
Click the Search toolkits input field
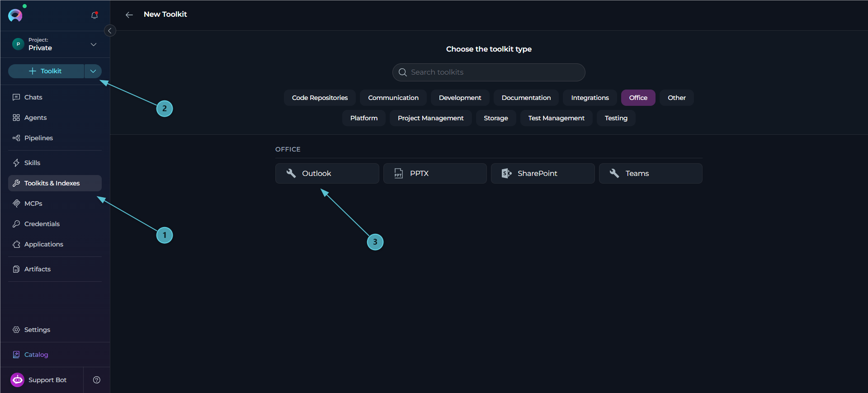pos(489,72)
